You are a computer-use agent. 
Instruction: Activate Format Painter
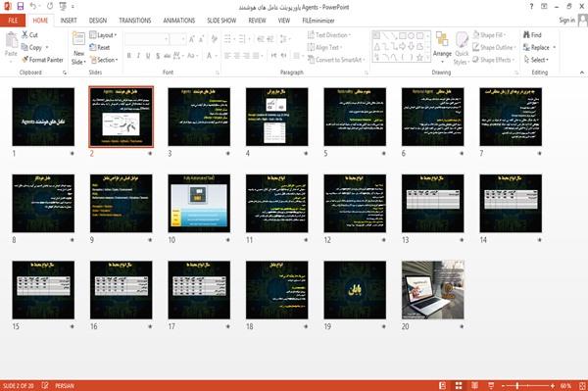(42, 60)
